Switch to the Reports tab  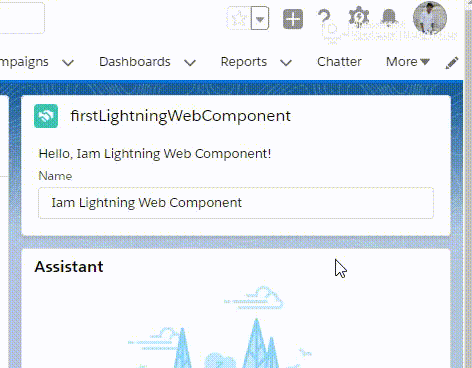(244, 62)
